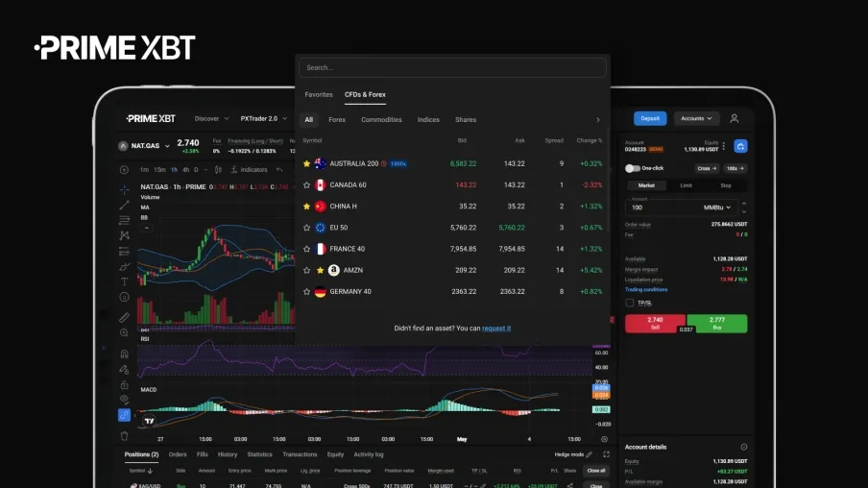This screenshot has height=488, width=868.
Task: Toggle favorite star for CHINA H
Action: 306,207
